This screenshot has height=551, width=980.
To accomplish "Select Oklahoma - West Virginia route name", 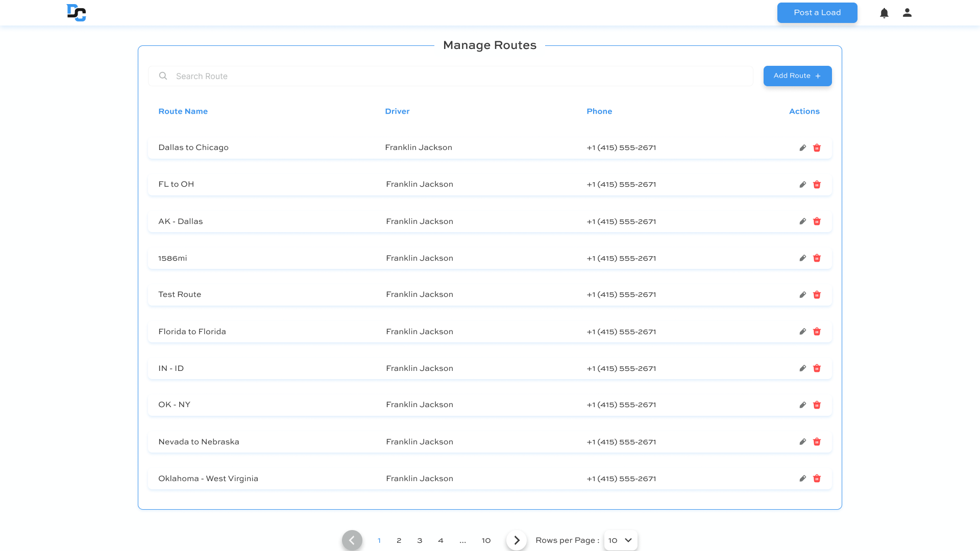I will coord(208,479).
